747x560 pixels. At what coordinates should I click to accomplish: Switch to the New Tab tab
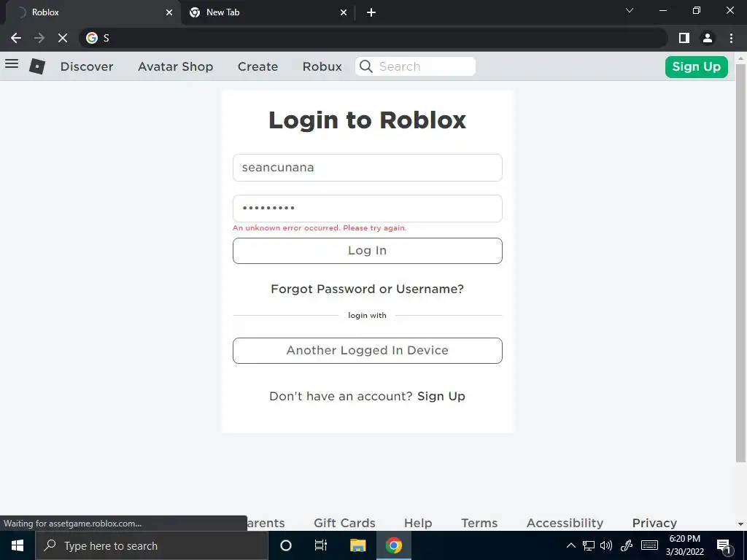coord(267,12)
